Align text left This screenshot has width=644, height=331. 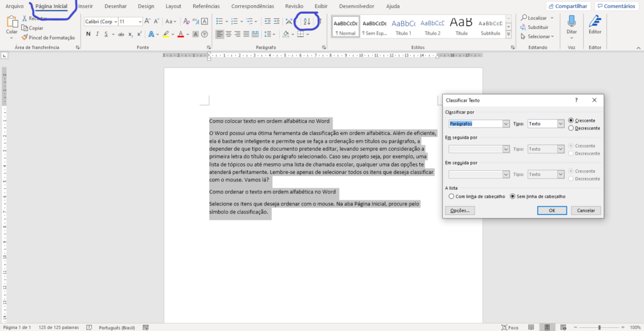tap(219, 34)
